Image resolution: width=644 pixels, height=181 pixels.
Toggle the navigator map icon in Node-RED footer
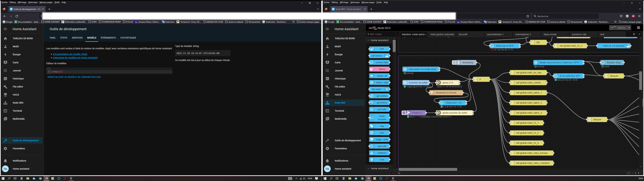[628, 173]
